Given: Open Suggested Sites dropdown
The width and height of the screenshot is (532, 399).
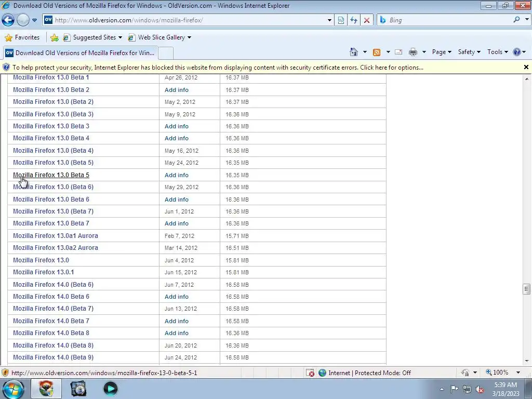Looking at the screenshot, I should [93, 37].
